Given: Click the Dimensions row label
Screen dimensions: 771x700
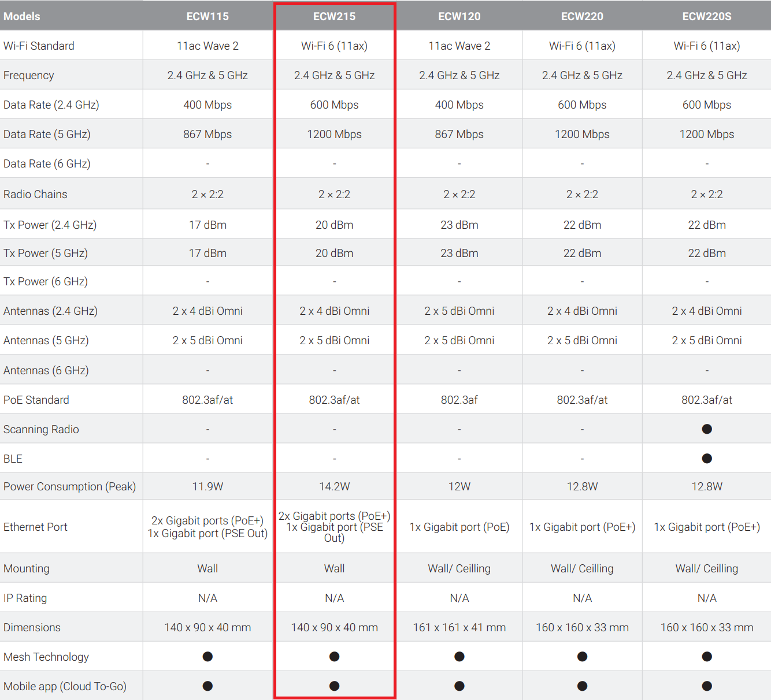Looking at the screenshot, I should click(32, 627).
